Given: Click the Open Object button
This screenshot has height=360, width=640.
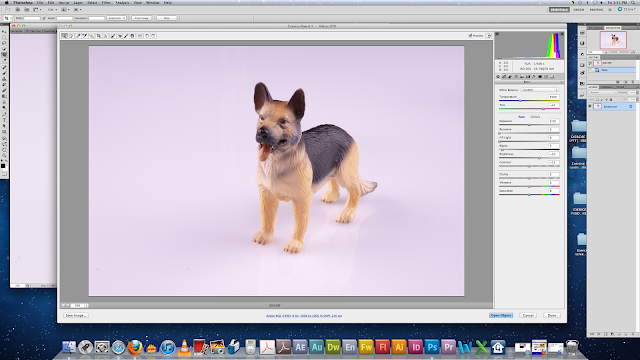Looking at the screenshot, I should pos(501,316).
